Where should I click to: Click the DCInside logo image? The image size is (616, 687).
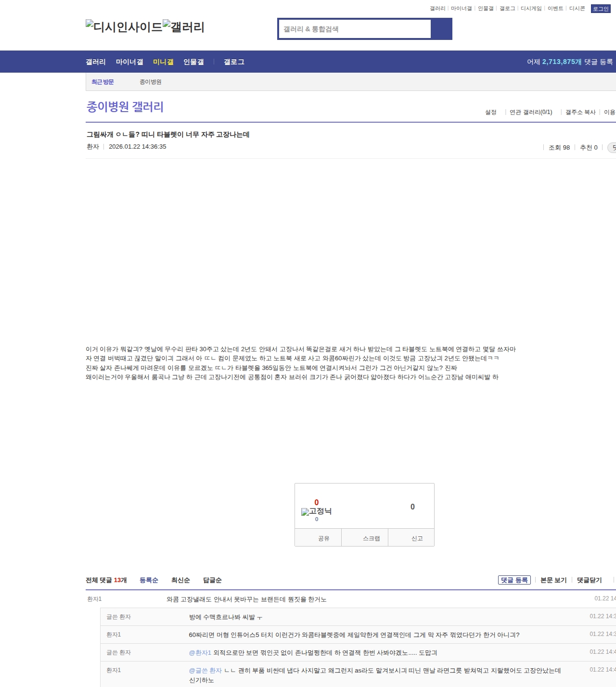124,27
